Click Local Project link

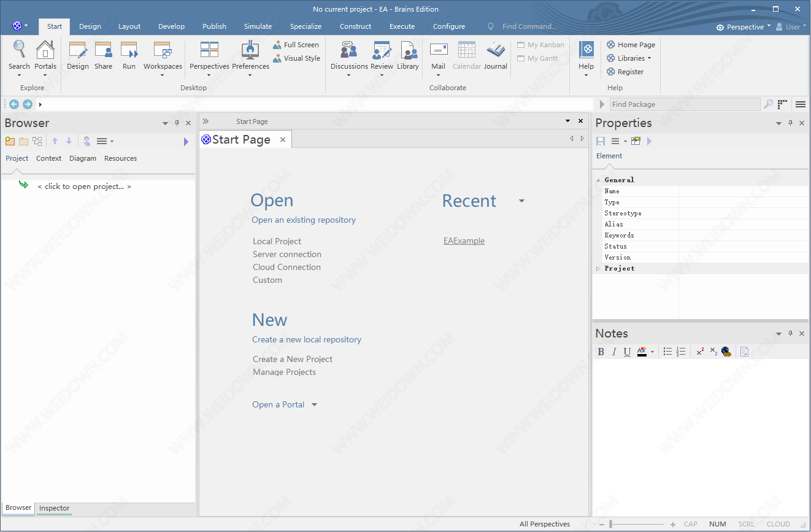coord(277,241)
